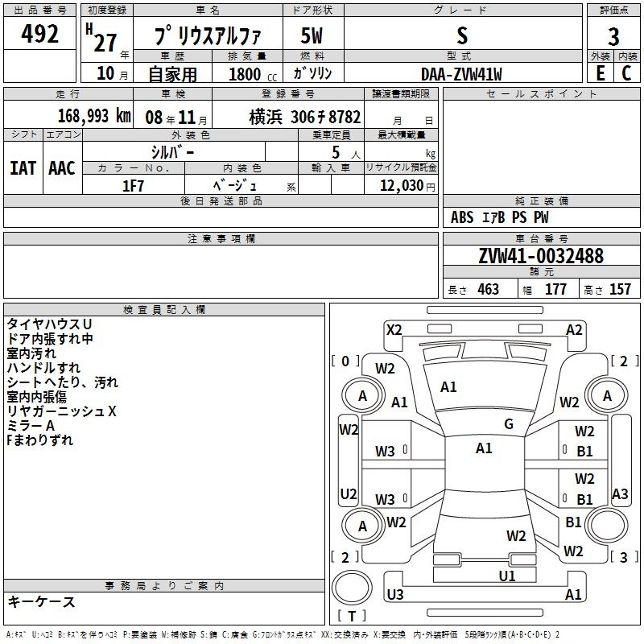Screen dimensions: 644x644
Task: Click the color number 1F7
Action: pyautogui.click(x=134, y=186)
